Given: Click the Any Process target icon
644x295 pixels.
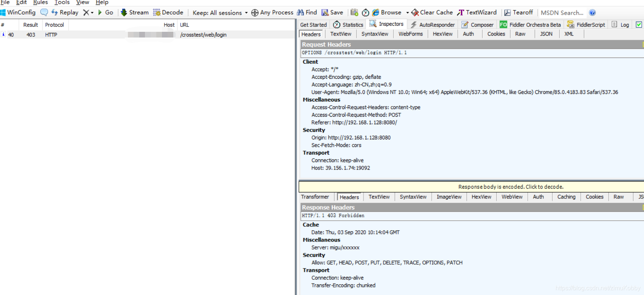Looking at the screenshot, I should (x=255, y=12).
